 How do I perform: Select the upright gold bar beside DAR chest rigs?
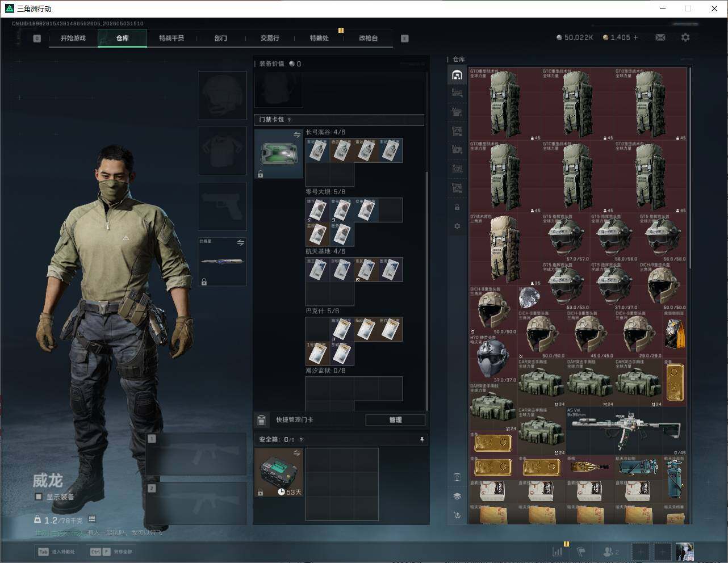point(675,382)
